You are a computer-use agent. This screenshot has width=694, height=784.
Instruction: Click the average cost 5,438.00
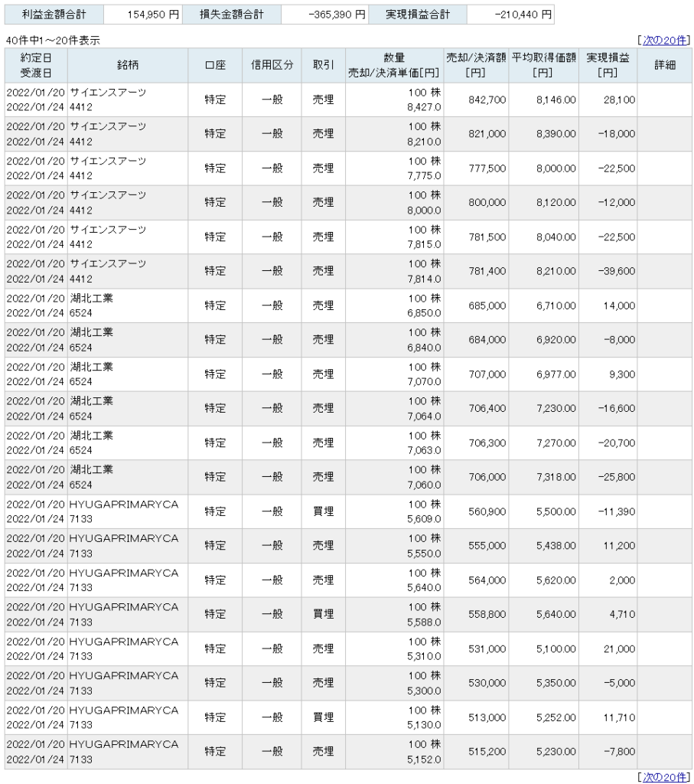coord(556,545)
